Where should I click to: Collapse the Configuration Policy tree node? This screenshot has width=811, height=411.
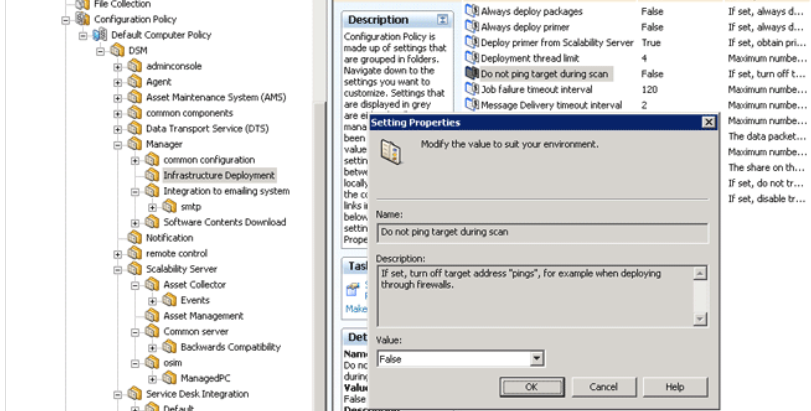(x=66, y=20)
